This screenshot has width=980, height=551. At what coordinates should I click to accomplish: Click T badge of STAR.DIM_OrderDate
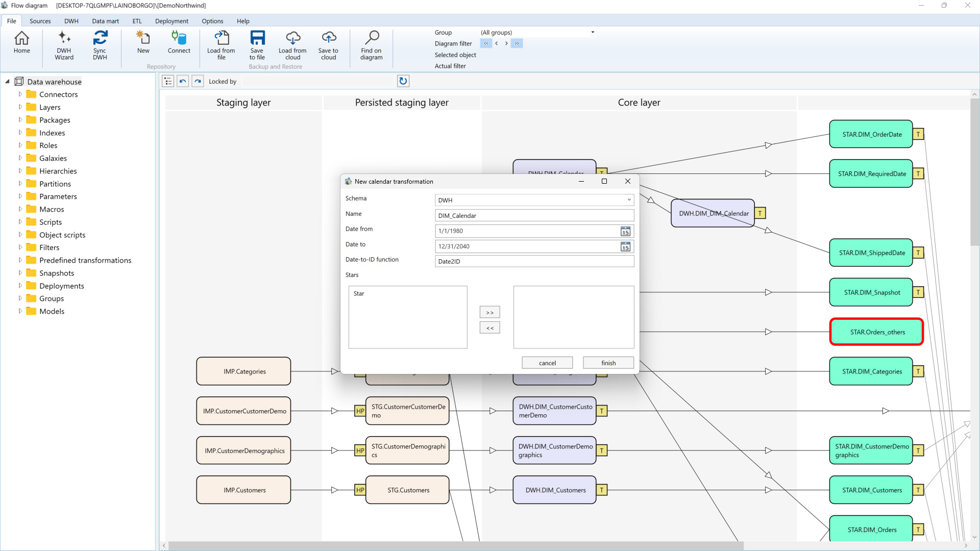click(918, 134)
